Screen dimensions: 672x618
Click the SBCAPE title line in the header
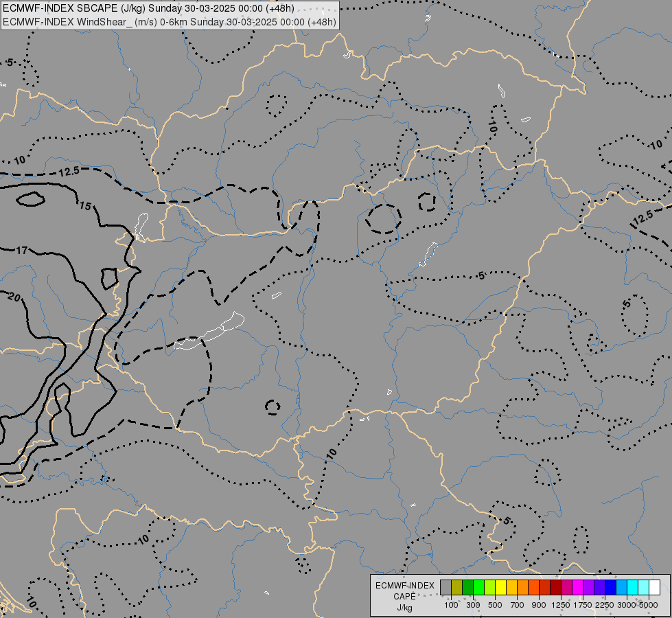149,8
